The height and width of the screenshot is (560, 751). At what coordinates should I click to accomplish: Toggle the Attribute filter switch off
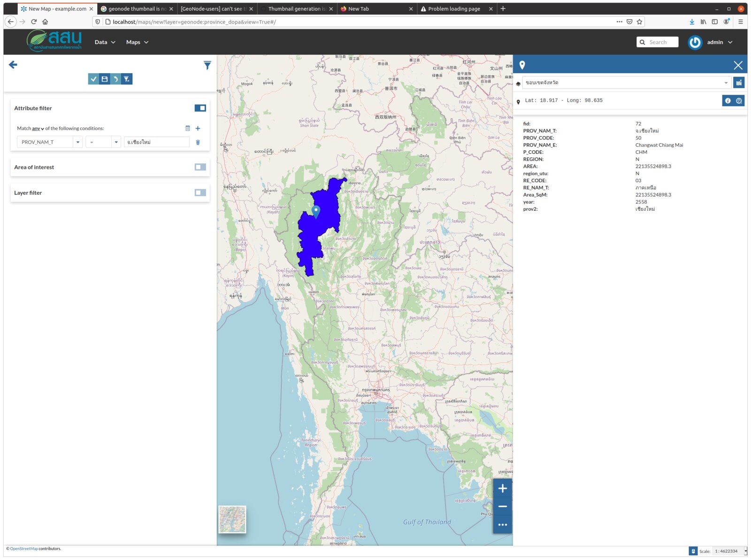[200, 108]
